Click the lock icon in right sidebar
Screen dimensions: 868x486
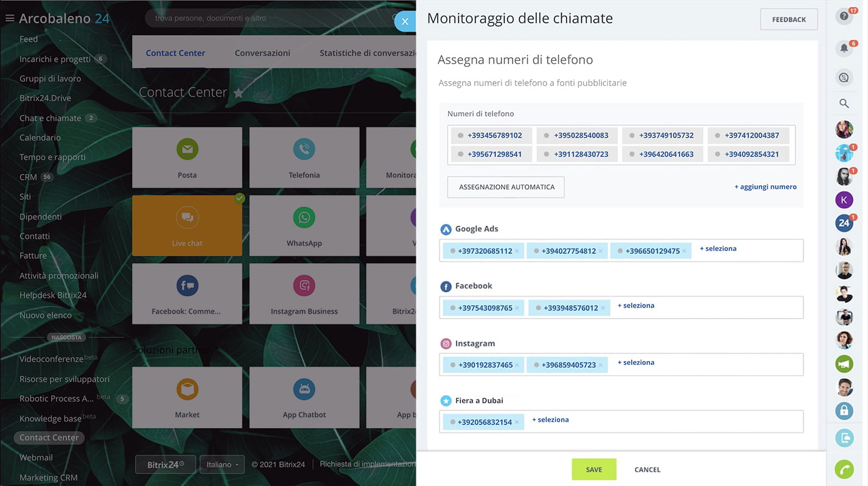click(844, 411)
